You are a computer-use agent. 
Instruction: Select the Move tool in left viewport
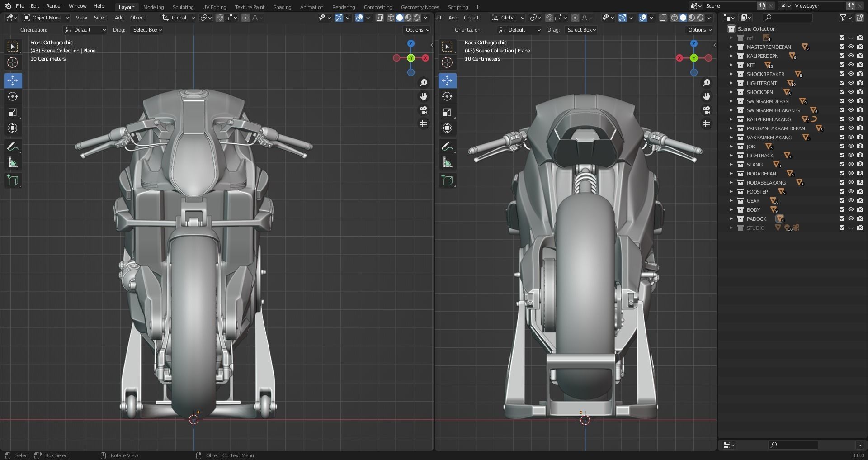(13, 81)
